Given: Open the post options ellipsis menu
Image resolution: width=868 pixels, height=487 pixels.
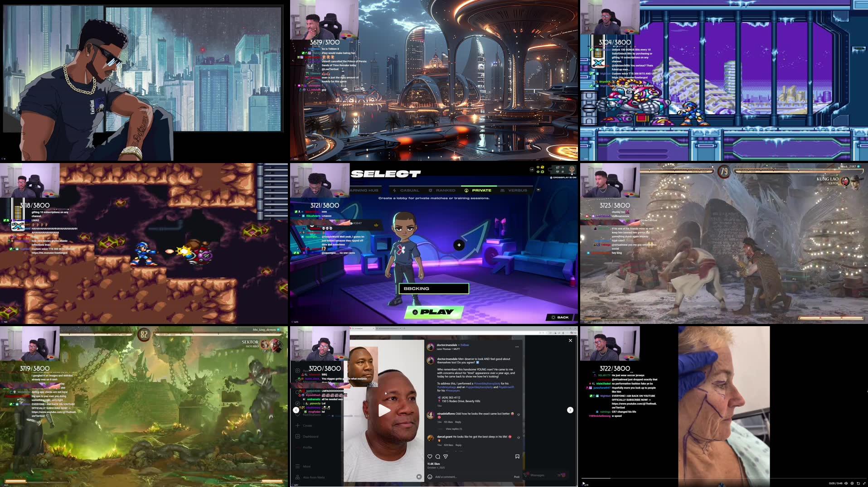Looking at the screenshot, I should pos(517,347).
